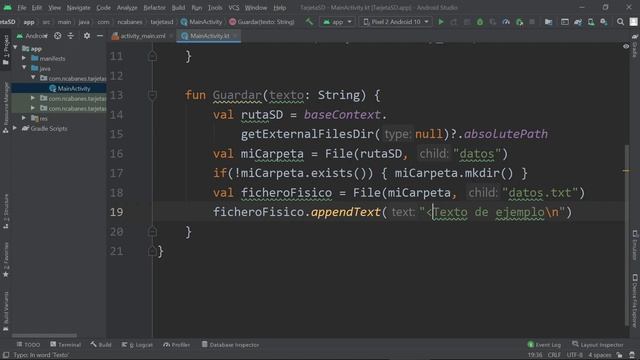Click the Collapse All icon in Project panel
Image resolution: width=640 pixels, height=360 pixels.
71,36
